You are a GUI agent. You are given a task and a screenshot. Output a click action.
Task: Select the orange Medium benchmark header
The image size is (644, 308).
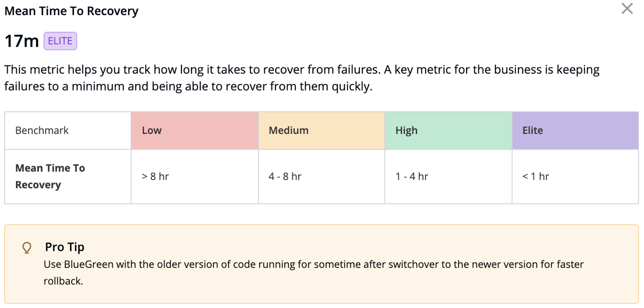coord(288,130)
